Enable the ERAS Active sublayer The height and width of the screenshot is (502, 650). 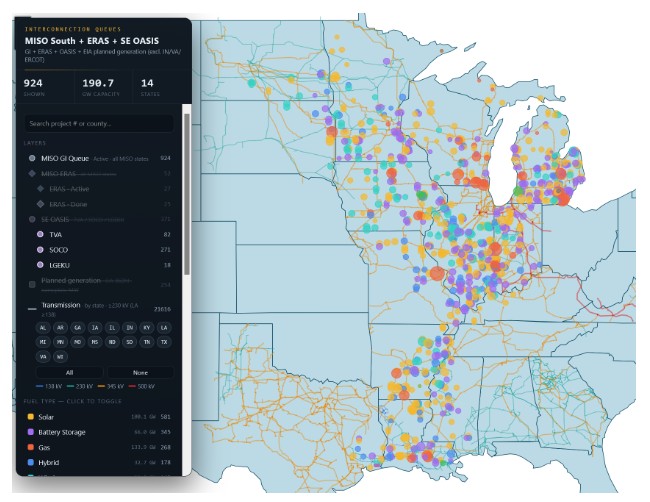103,189
